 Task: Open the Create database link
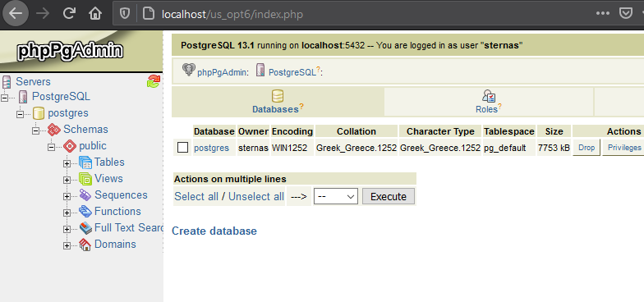(214, 231)
